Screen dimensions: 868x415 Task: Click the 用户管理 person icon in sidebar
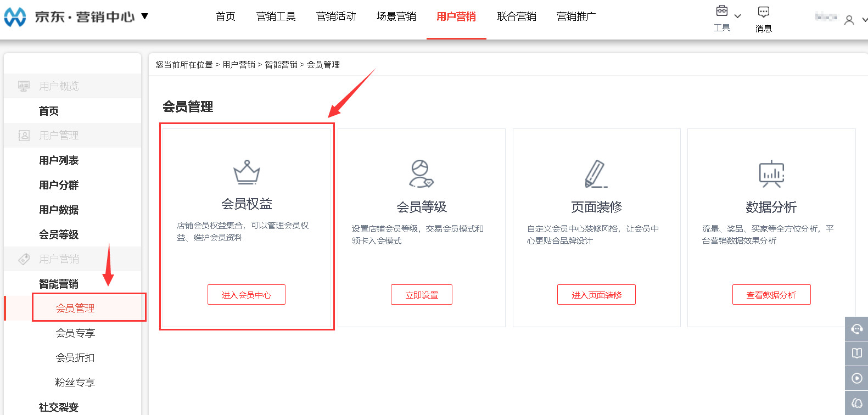click(x=24, y=136)
